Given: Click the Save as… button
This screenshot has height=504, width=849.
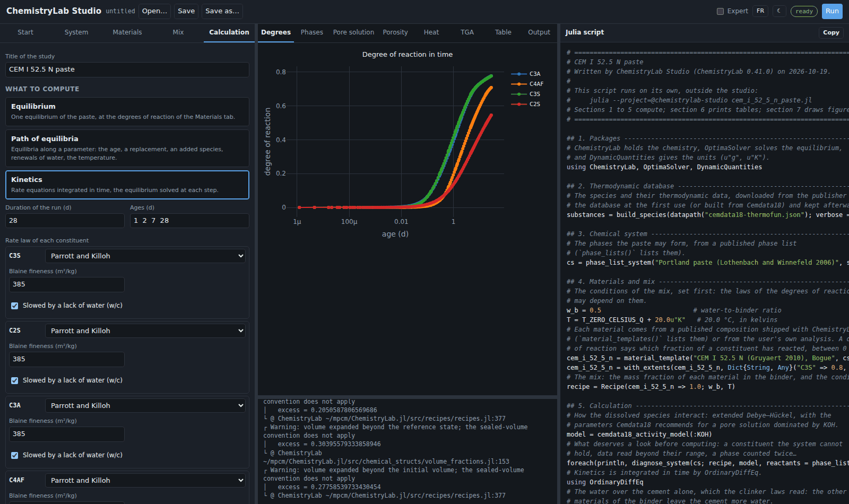Looking at the screenshot, I should 222,11.
